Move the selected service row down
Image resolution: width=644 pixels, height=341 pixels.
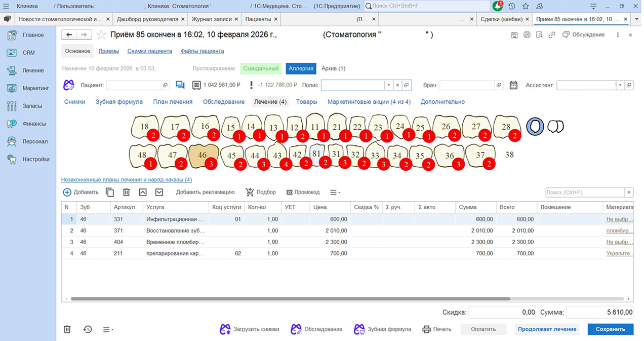(x=159, y=193)
